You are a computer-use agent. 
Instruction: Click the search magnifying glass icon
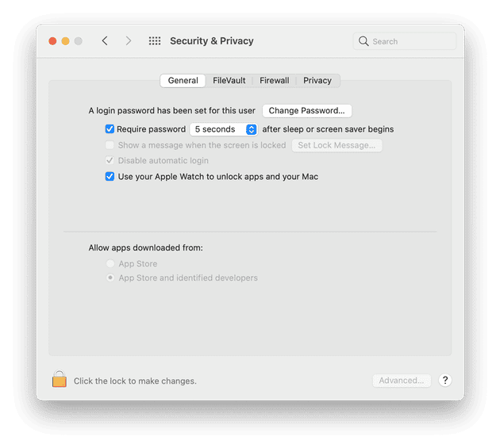click(x=363, y=41)
